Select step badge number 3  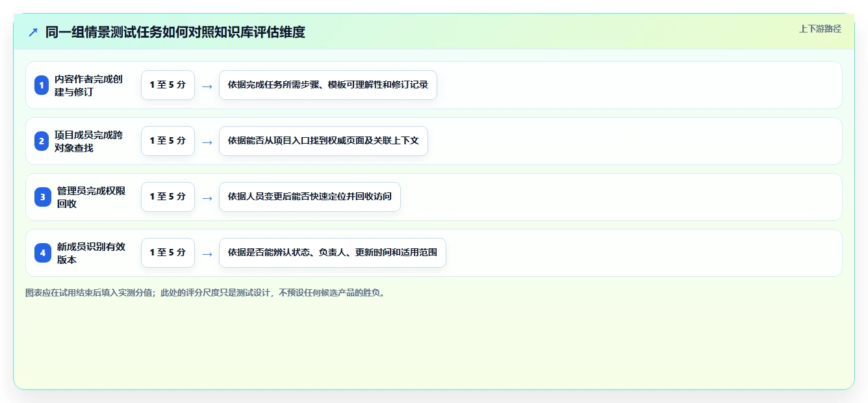[43, 197]
